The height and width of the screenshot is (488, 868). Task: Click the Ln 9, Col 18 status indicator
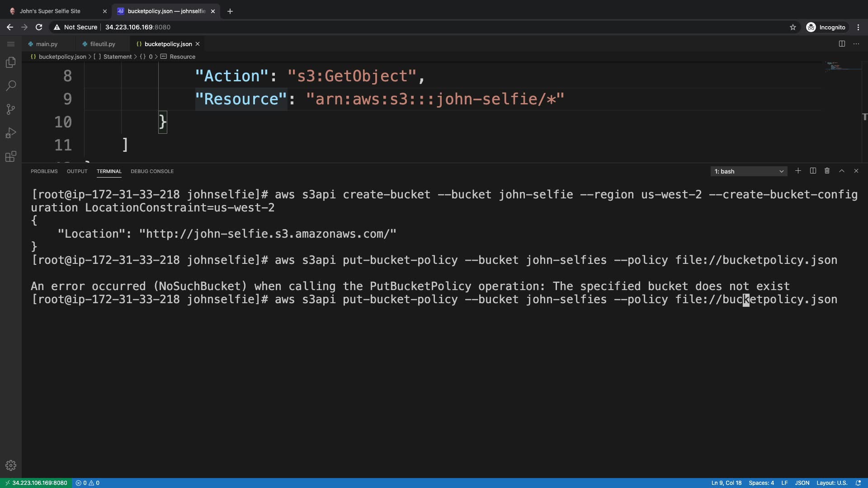(x=726, y=483)
